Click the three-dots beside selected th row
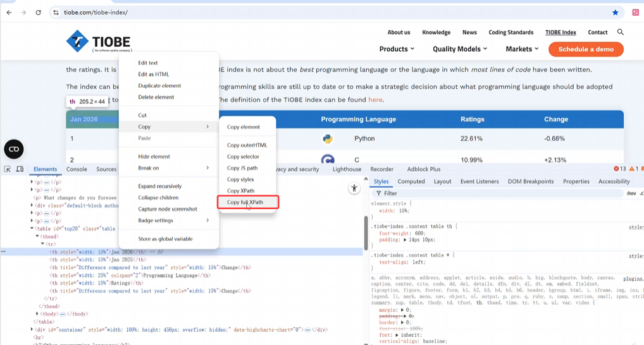Screen dimensions: 644x345 pyautogui.click(x=3, y=251)
